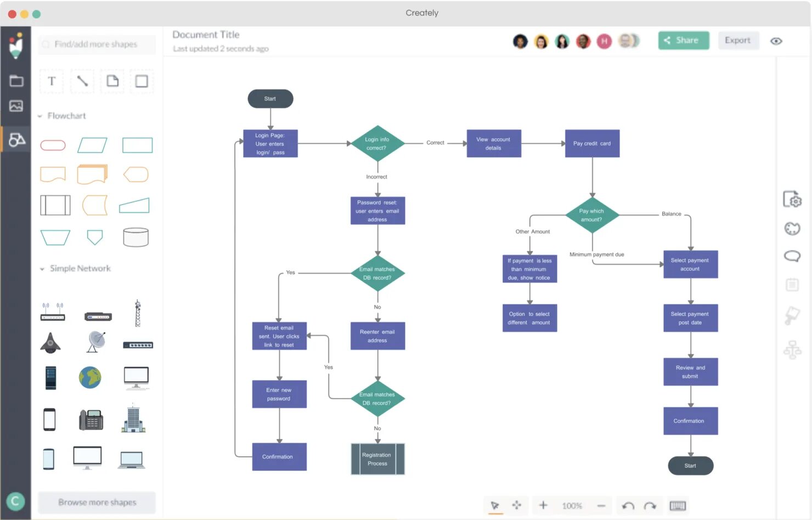Click the first collaborator avatar
The image size is (812, 520).
[520, 41]
